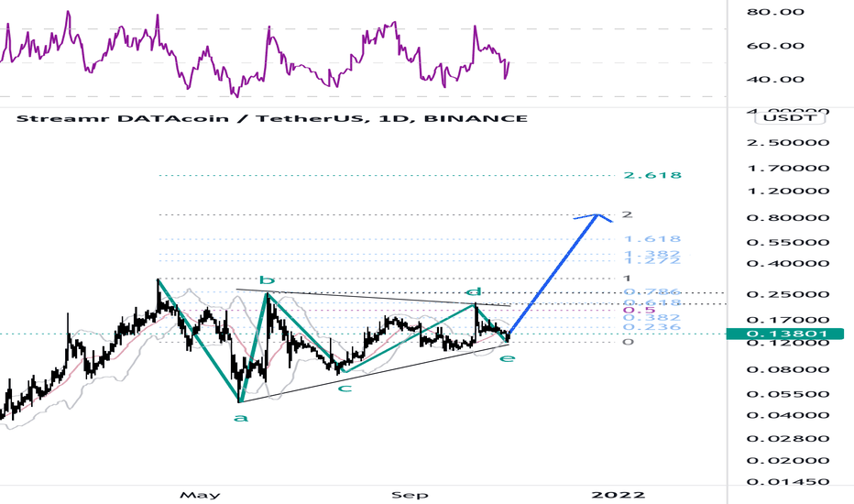Click the 0.40000 price scale value
The image size is (854, 504).
tap(788, 264)
